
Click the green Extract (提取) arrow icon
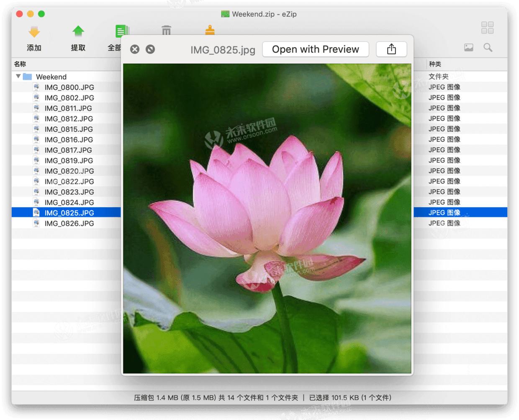click(78, 32)
